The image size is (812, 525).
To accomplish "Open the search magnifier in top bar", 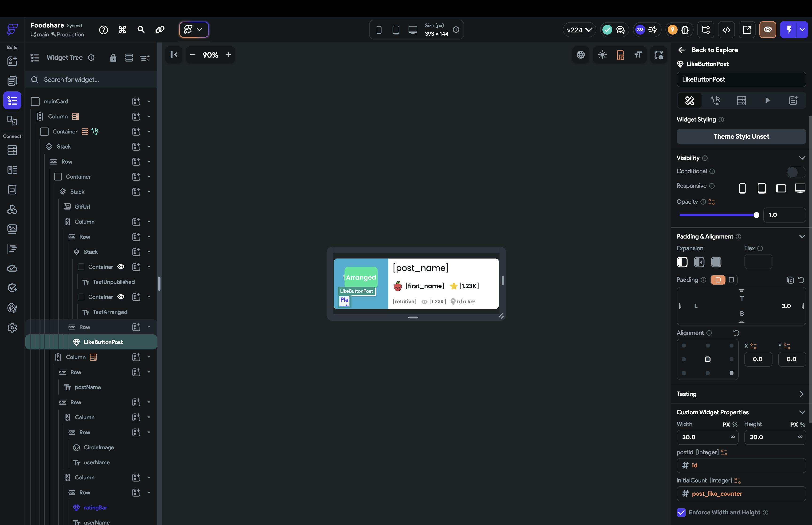I will (141, 30).
